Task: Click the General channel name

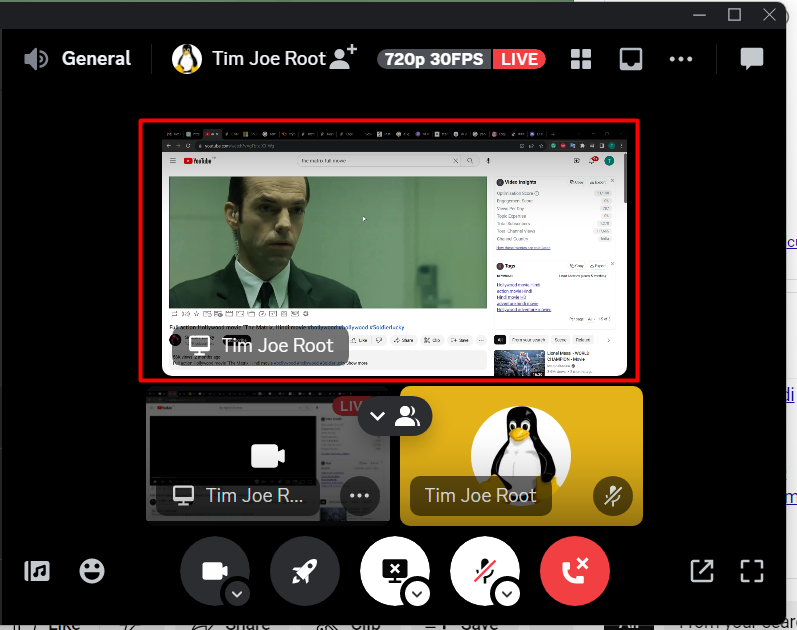Action: click(x=96, y=58)
